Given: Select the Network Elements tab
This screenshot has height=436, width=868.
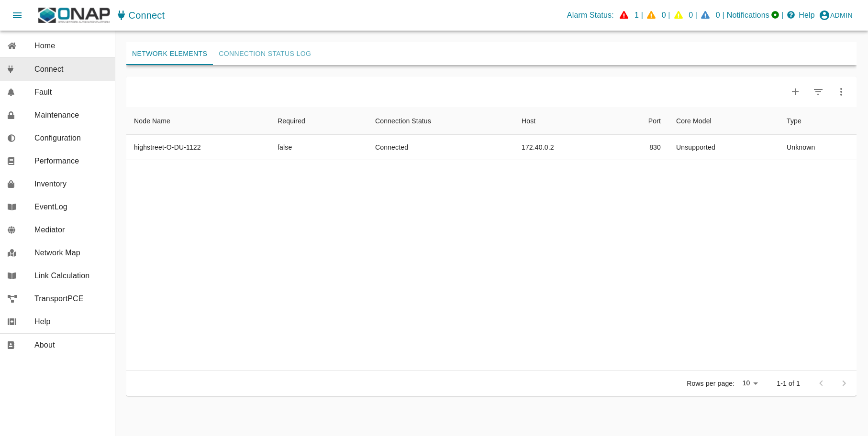Looking at the screenshot, I should pyautogui.click(x=169, y=54).
